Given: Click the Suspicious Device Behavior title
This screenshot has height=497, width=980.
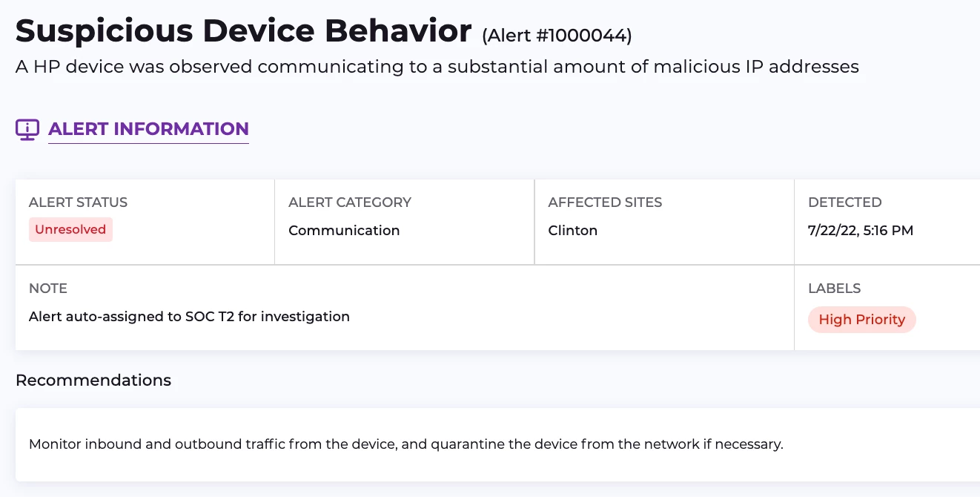Looking at the screenshot, I should pos(243,31).
